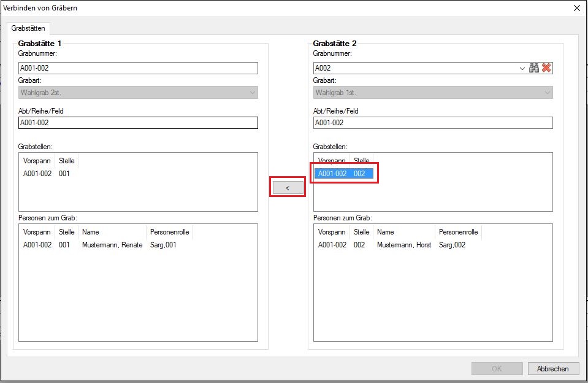Click the binoculars search icon beside Grabnummer
588x383 pixels.
coord(534,68)
